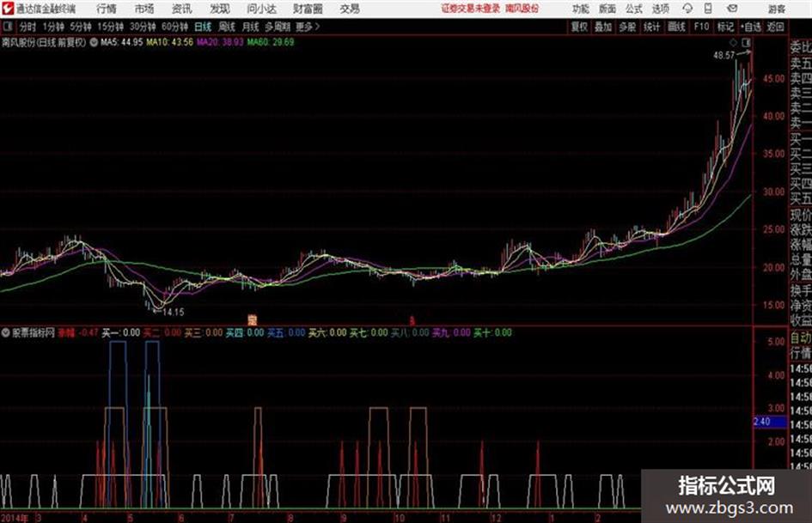Open the 版面 menu
This screenshot has width=812, height=523.
tap(607, 9)
